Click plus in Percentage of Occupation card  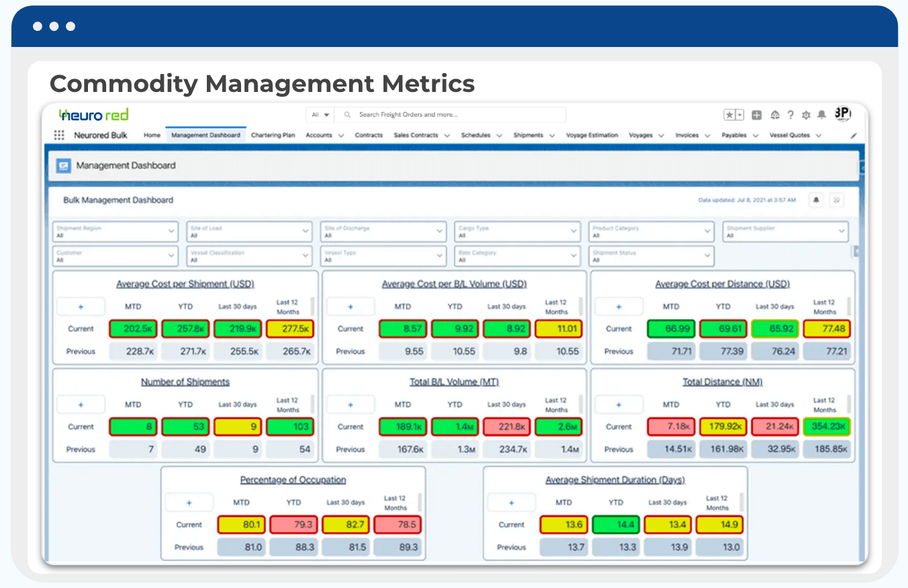(x=189, y=503)
